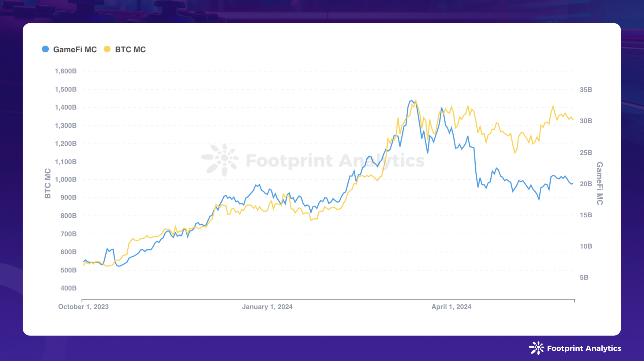Click the January 1, 2024 date label
This screenshot has width=644, height=361.
(267, 307)
